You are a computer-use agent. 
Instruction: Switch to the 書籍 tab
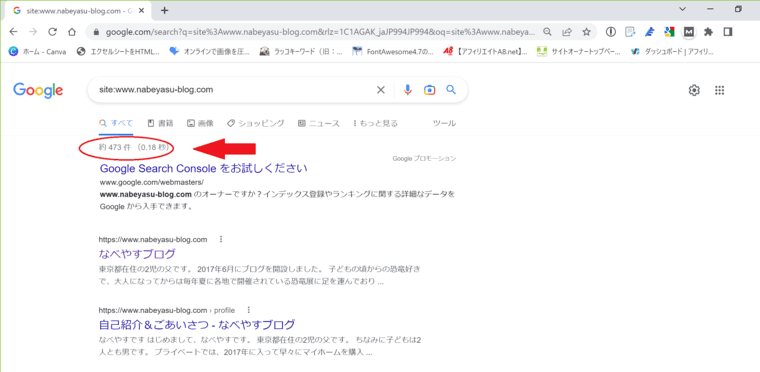160,123
